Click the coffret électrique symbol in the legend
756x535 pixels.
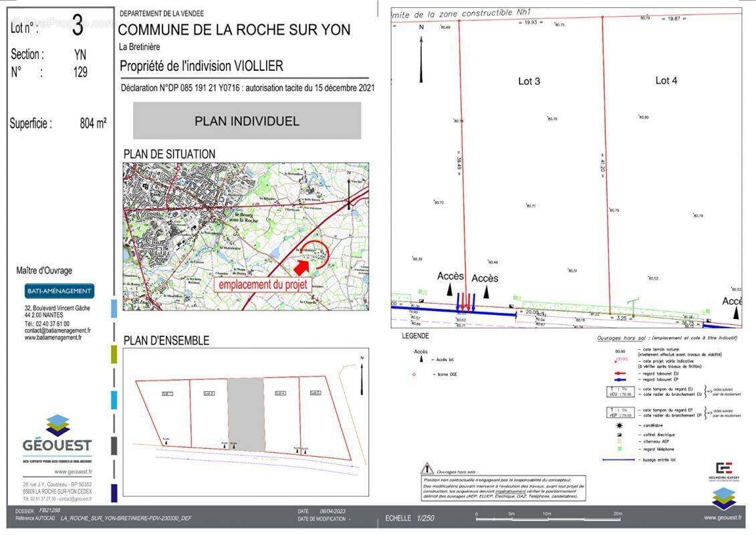(x=620, y=434)
